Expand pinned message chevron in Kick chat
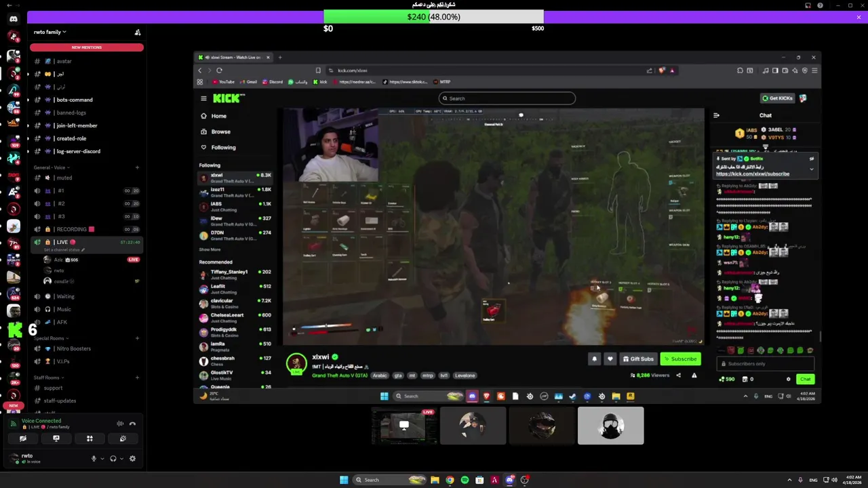The width and height of the screenshot is (868, 488). coord(812,169)
